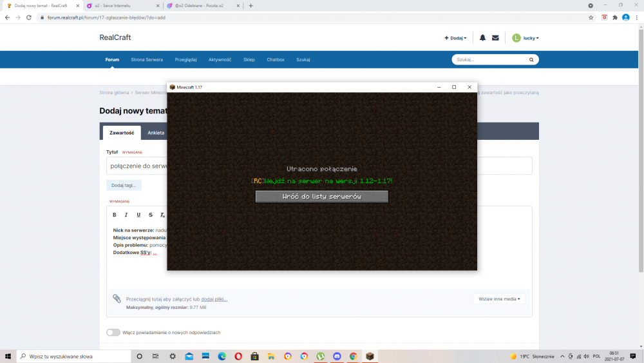644x363 pixels.
Task: Click the search magnifier icon
Action: [531, 59]
